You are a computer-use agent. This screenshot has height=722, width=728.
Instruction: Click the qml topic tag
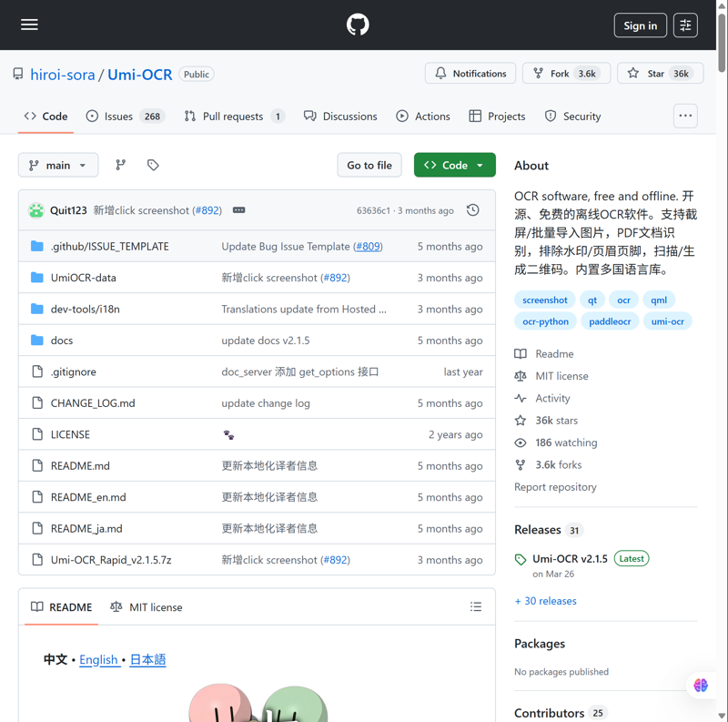pos(658,300)
